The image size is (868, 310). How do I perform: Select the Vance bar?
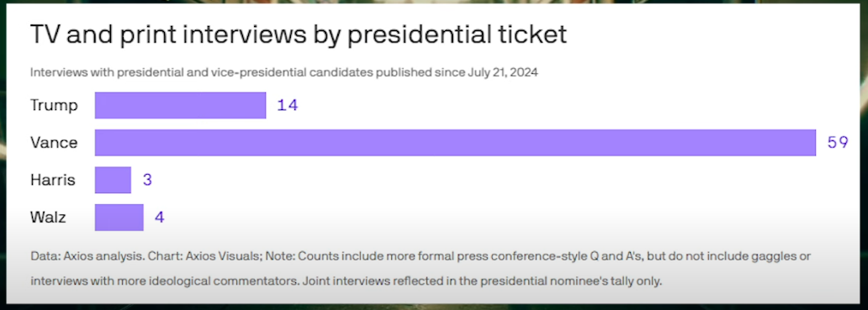click(456, 143)
